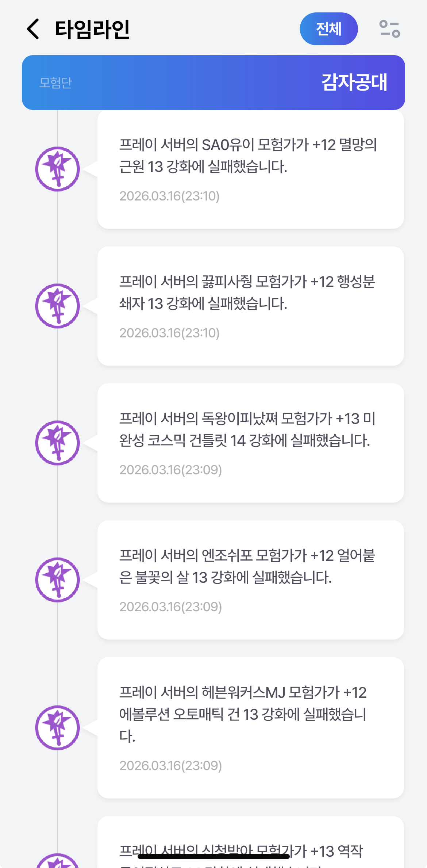Viewport: 427px width, 868px height.
Task: Open the 엔조쉬포 얼어붙은 불꽃의 살 card
Action: tap(250, 580)
